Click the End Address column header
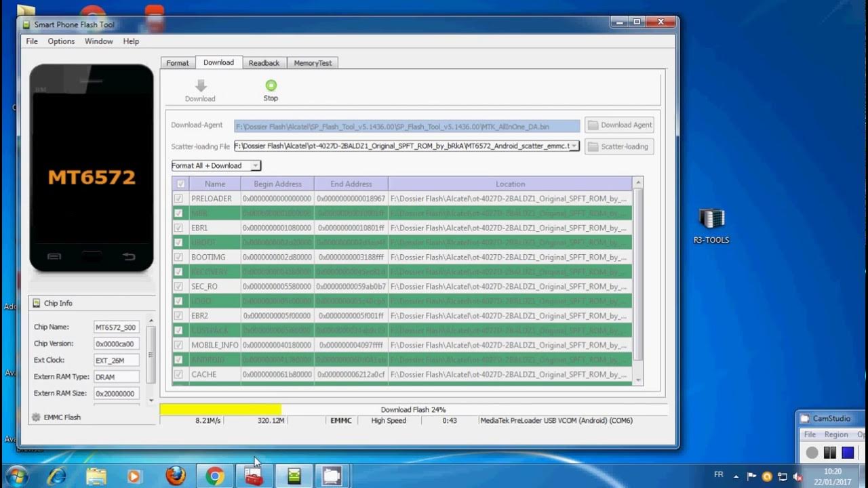The image size is (868, 488). pyautogui.click(x=351, y=184)
